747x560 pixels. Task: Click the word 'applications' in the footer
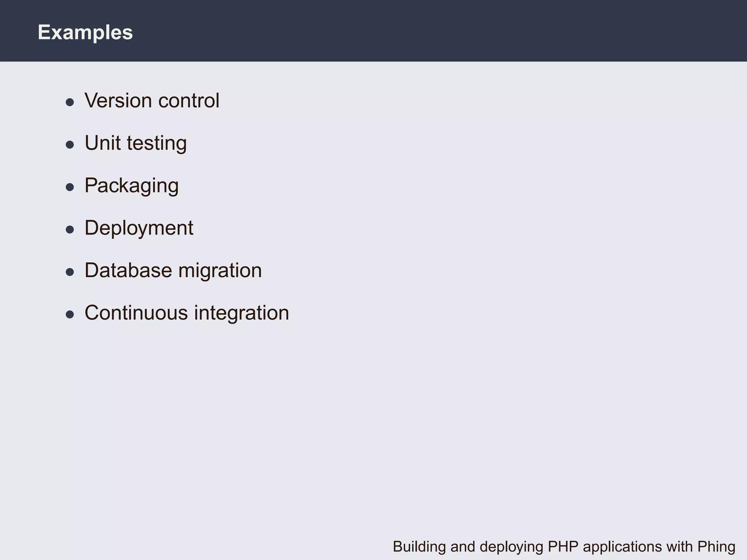[622, 547]
